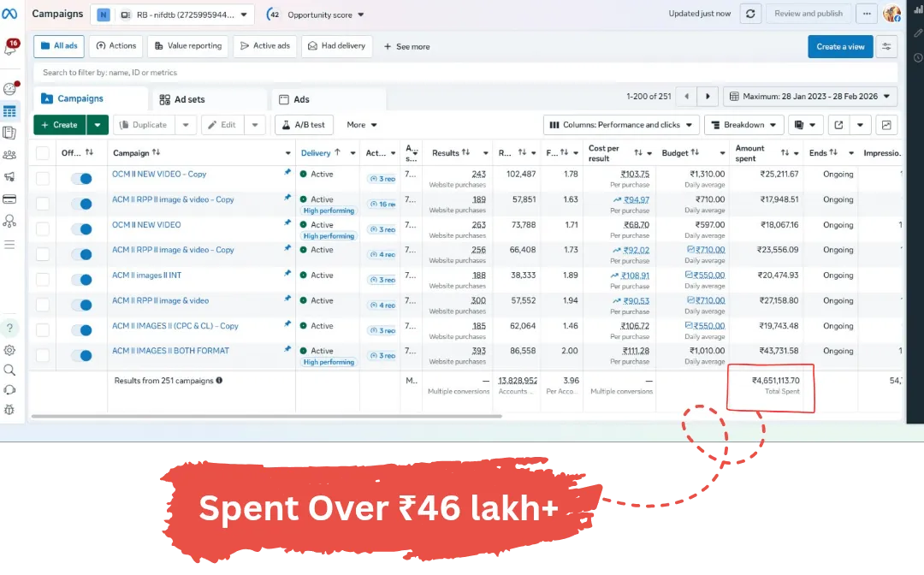The image size is (924, 575).
Task: Toggle off OCM II NEW VIDEO campaign
Action: coord(81,229)
